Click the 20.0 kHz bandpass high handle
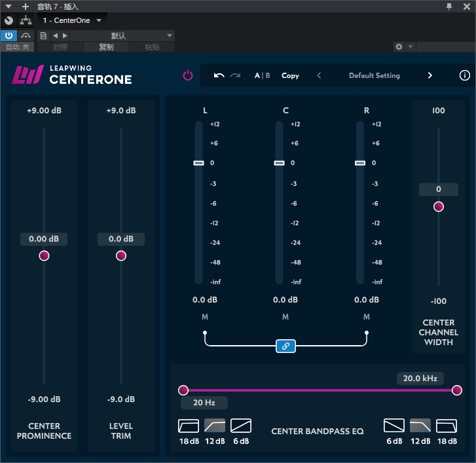This screenshot has height=463, width=476. 456,390
